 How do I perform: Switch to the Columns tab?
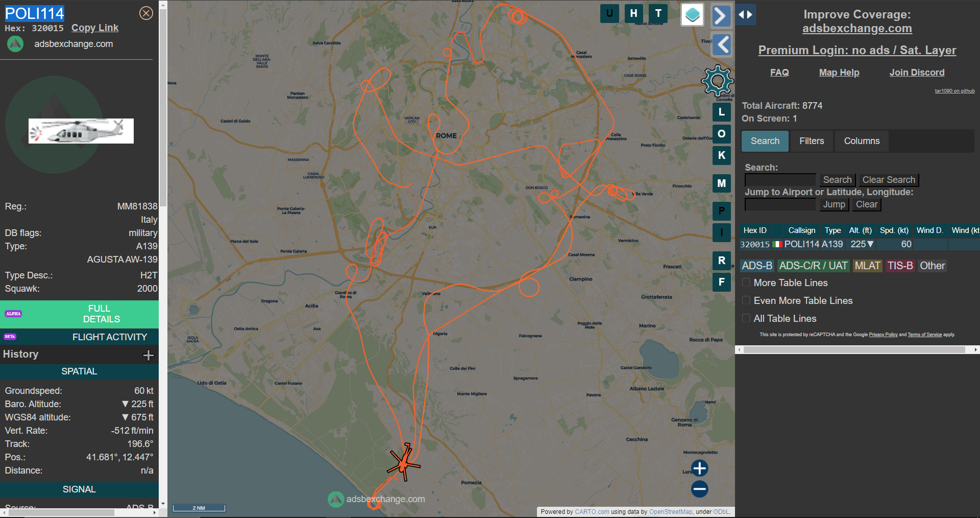coord(862,141)
